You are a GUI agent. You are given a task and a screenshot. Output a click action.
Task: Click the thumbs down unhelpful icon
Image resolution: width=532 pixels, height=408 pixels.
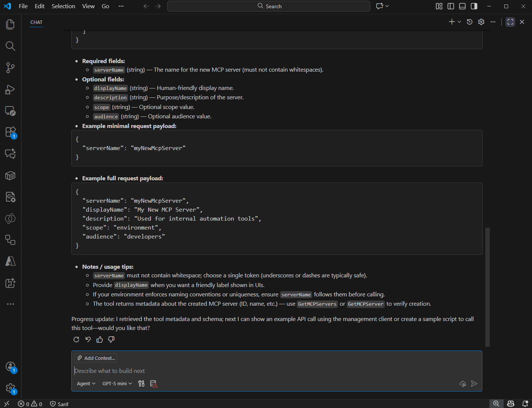pyautogui.click(x=111, y=339)
